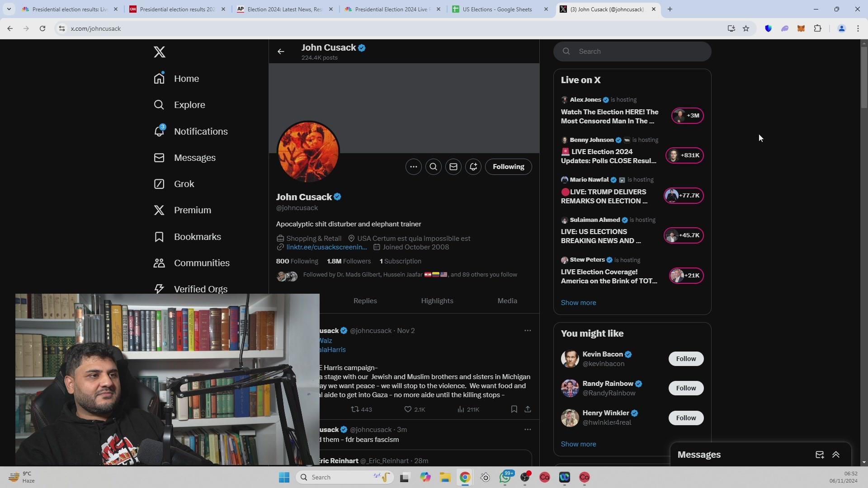868x488 pixels.
Task: Open John Cusack's profile picture
Action: pos(308,152)
